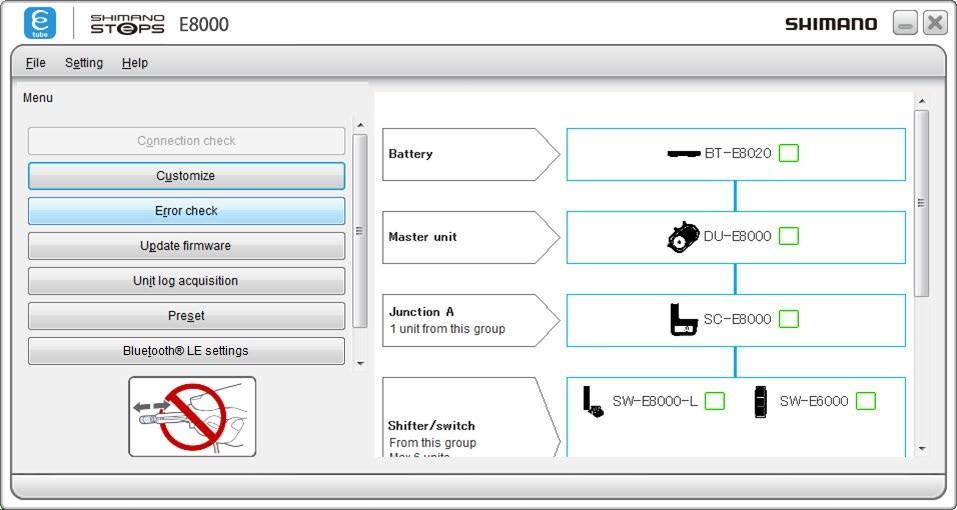Click unit diagram scroll up arrow
The image size is (957, 510).
point(922,101)
